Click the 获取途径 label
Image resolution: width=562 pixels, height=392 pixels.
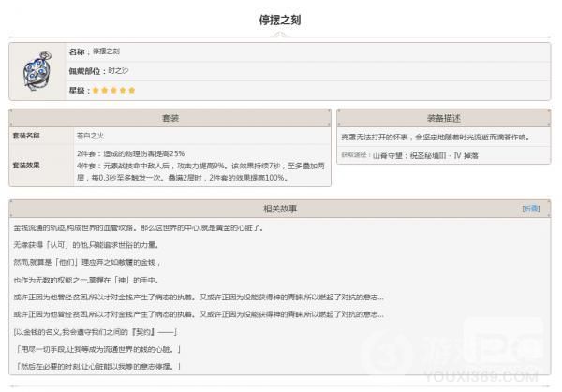tap(355, 155)
